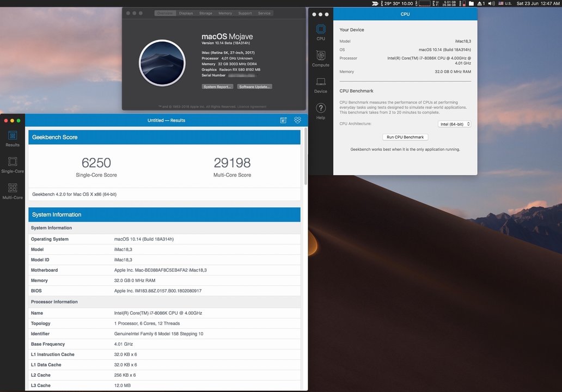Click 'iMac (Retina 5K, 27-inch, 2017)' text
Viewport: 562px width, 392px height.
click(228, 53)
